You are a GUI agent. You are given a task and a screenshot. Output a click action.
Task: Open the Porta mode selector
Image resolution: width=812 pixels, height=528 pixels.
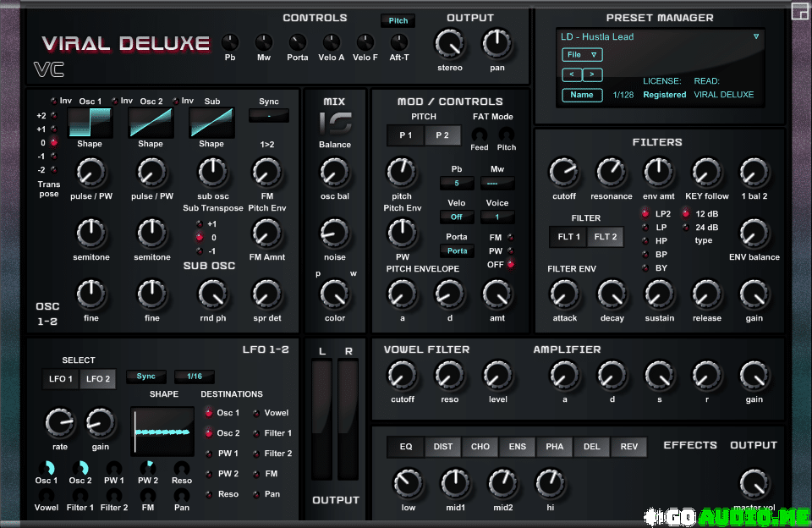[457, 250]
